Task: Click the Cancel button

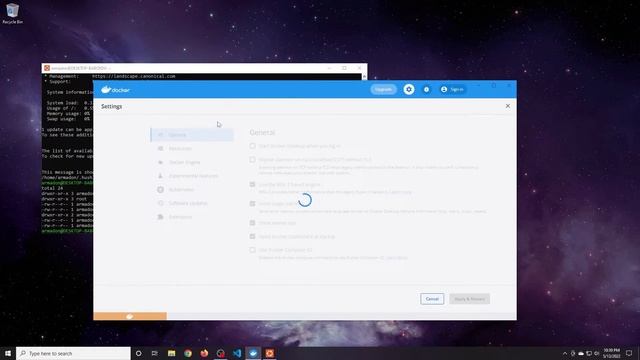Action: (x=432, y=299)
